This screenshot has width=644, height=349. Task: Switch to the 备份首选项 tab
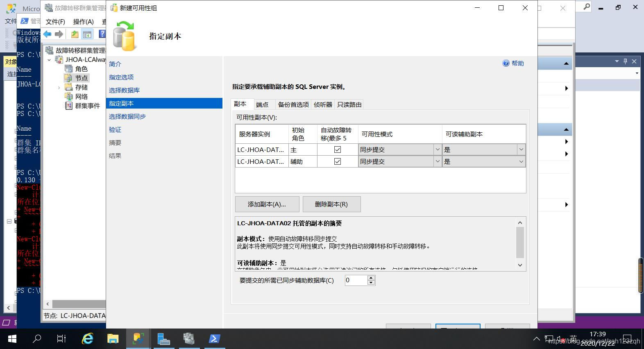[x=293, y=104]
